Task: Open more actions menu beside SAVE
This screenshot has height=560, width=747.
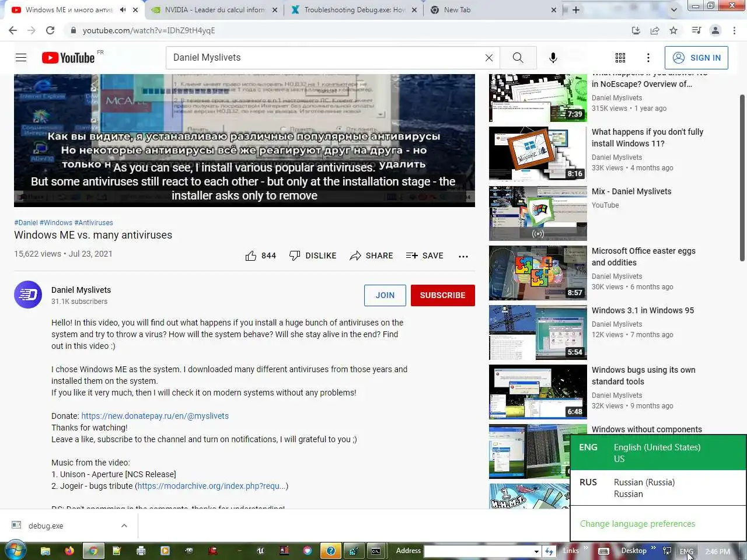Action: 463,256
